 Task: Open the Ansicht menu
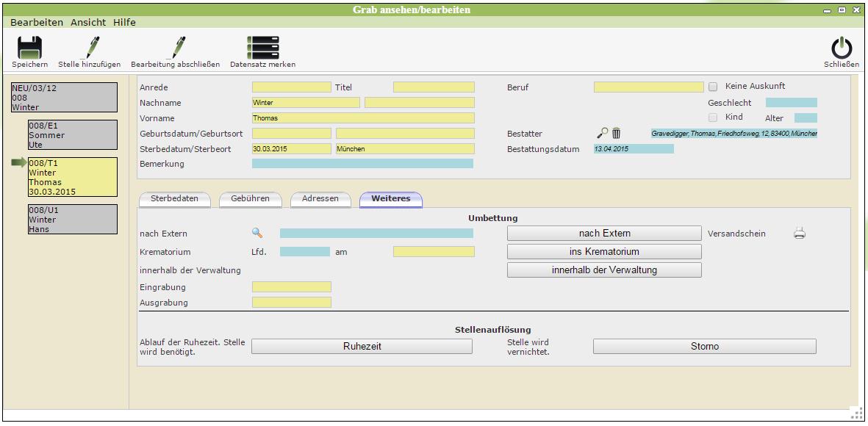click(88, 23)
